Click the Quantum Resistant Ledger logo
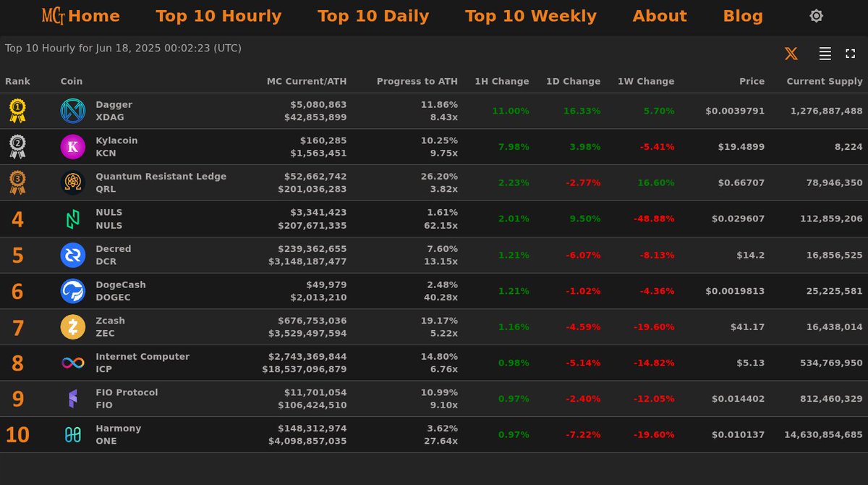Viewport: 868px width, 485px height. 73,182
